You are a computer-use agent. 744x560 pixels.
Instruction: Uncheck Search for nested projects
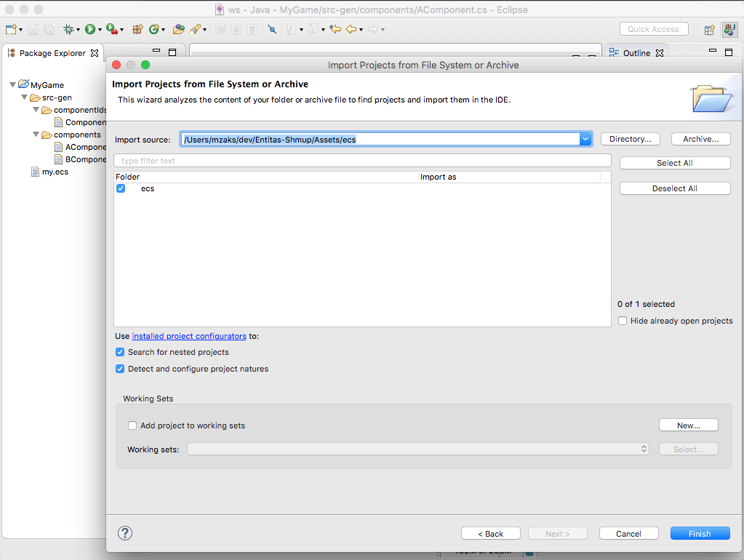120,352
